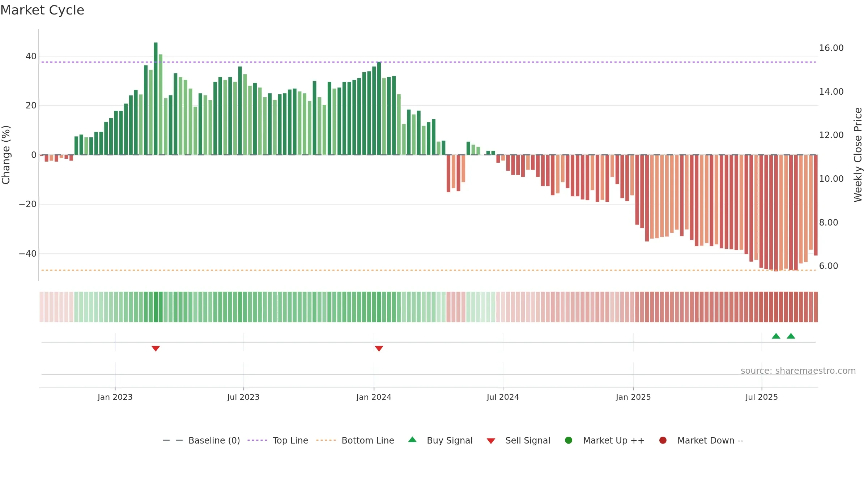Click the 16.00 price axis value
This screenshot has width=868, height=488.
click(x=831, y=48)
